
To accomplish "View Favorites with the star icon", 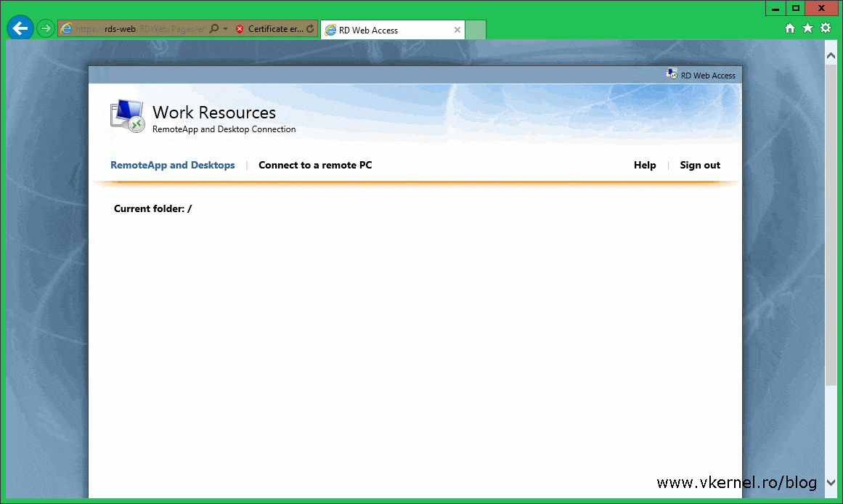I will pos(807,28).
